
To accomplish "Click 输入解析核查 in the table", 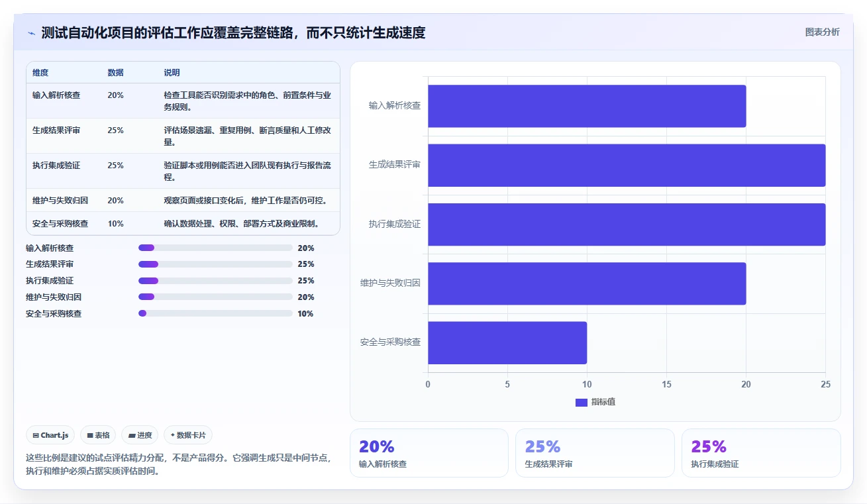I will coord(56,95).
